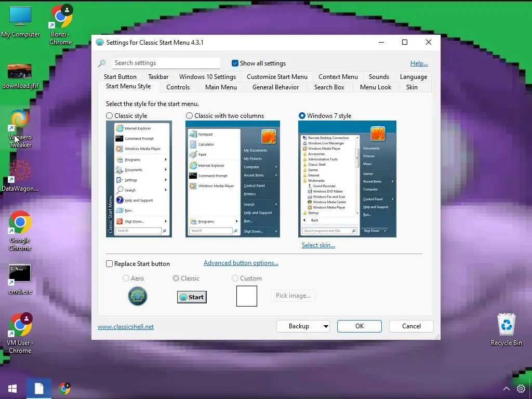
Task: Click the Classic Shell title bar icon
Action: 100,43
